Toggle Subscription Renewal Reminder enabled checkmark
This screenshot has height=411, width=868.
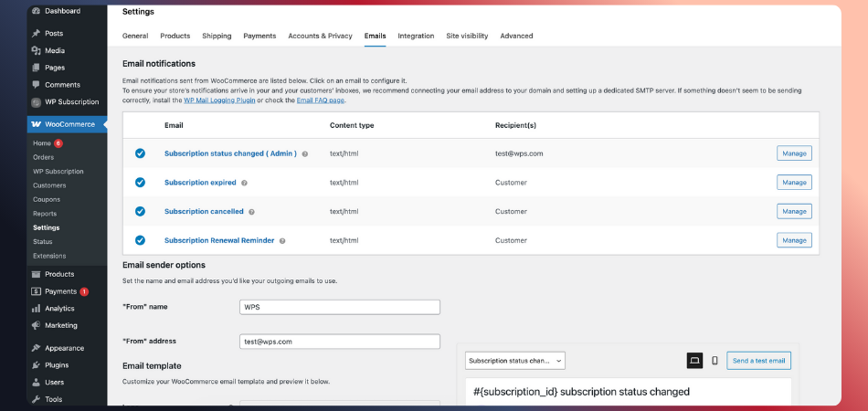click(x=140, y=240)
